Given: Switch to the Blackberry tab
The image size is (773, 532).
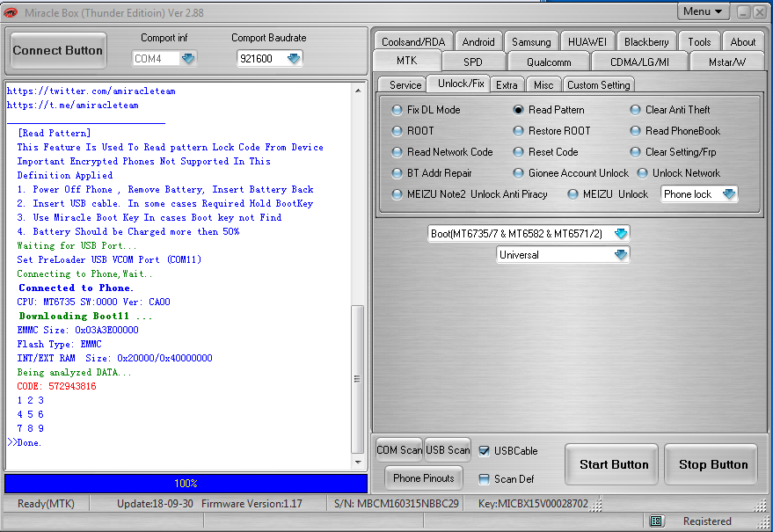Looking at the screenshot, I should tap(646, 42).
